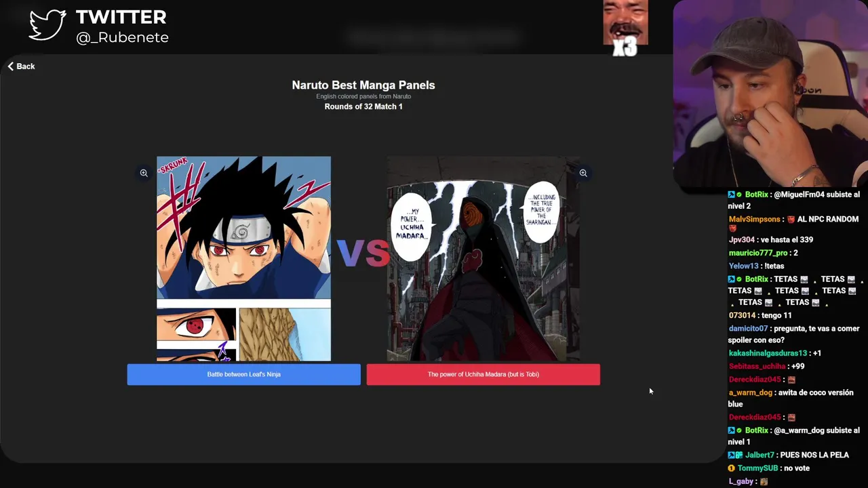Viewport: 868px width, 488px height.
Task: Click the VS graphic between panels
Action: coord(363,252)
